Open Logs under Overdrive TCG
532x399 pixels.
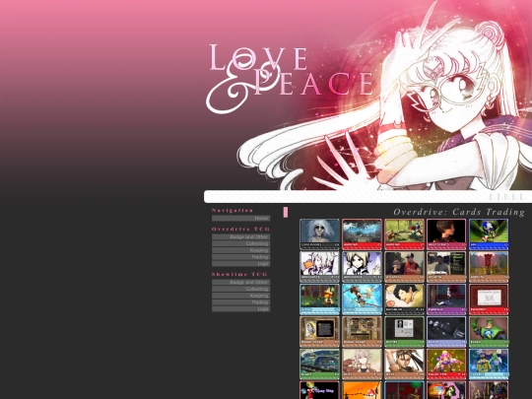(241, 264)
